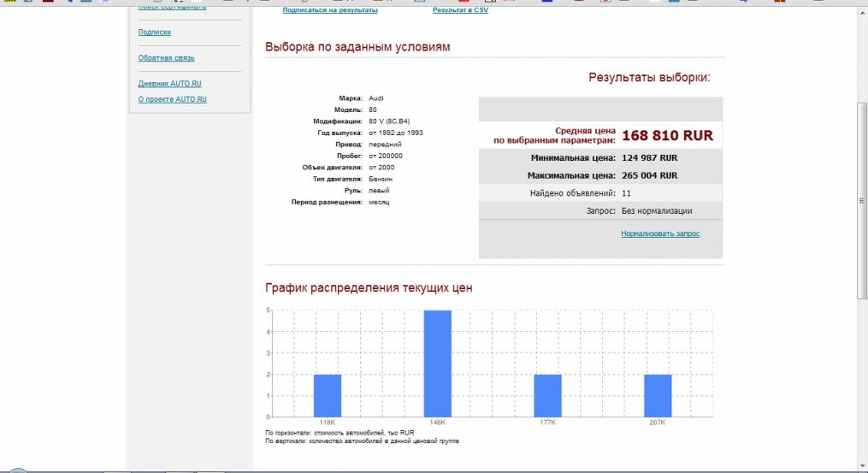Click the drive value 'передний'
The height and width of the screenshot is (473, 868).
point(385,145)
